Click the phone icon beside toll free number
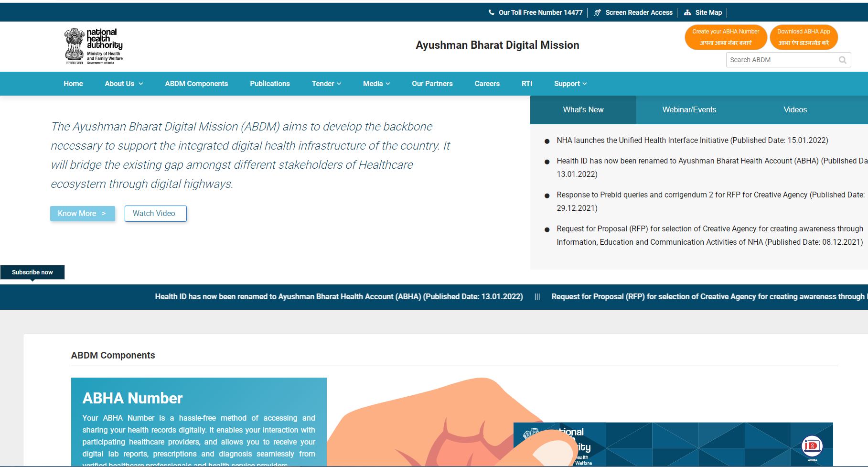 [x=492, y=12]
